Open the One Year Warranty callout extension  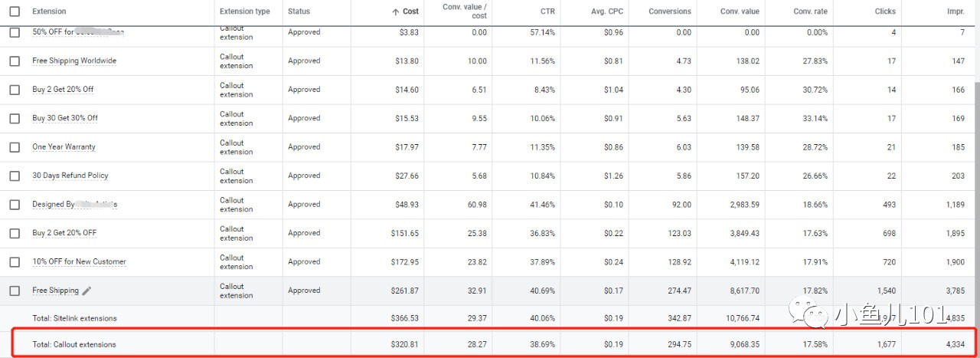(64, 147)
